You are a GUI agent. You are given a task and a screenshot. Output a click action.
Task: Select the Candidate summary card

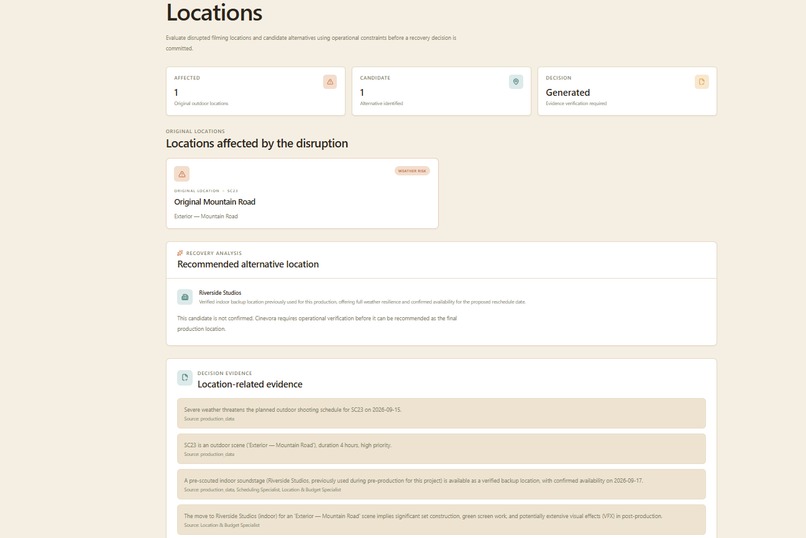(x=442, y=91)
